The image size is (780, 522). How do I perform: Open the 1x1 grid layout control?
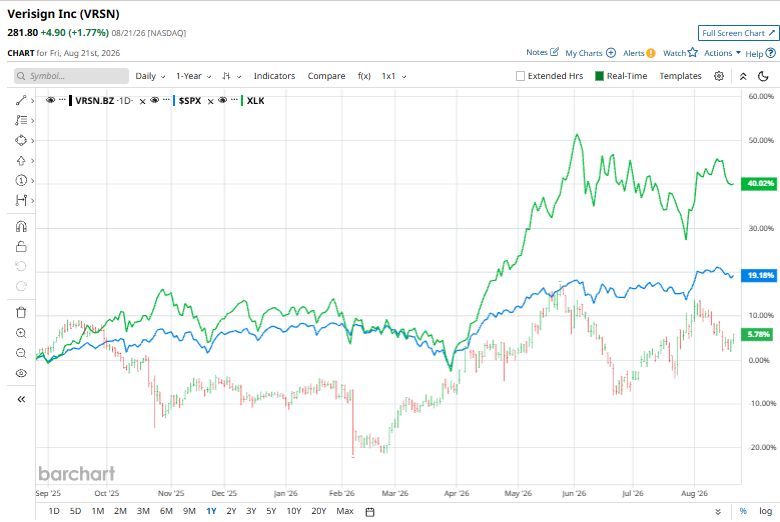pos(394,76)
